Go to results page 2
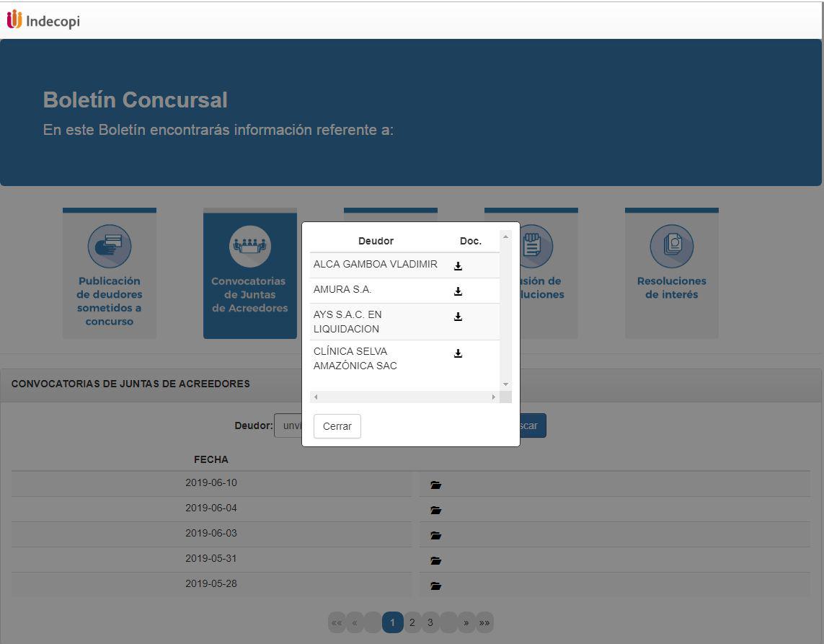The width and height of the screenshot is (824, 644). click(411, 621)
